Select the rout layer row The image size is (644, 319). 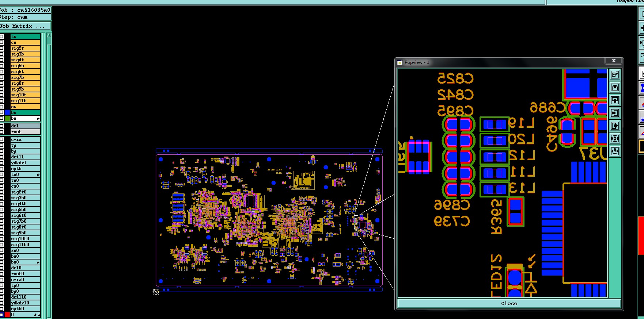coord(25,132)
